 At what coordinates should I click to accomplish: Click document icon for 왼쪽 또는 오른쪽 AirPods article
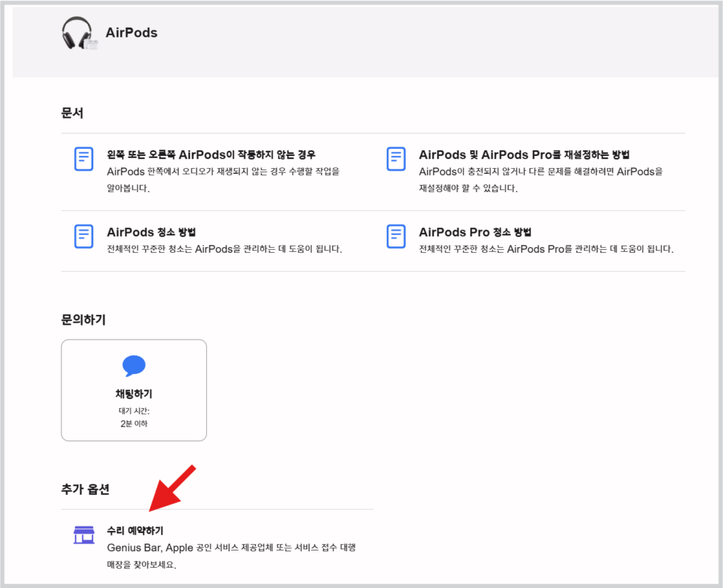click(84, 159)
